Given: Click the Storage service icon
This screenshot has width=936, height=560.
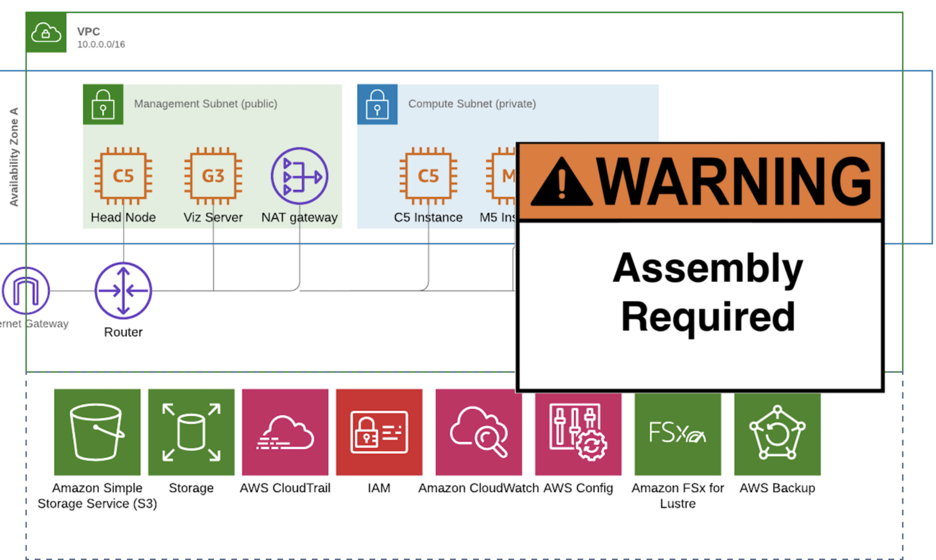Looking at the screenshot, I should coord(191,432).
